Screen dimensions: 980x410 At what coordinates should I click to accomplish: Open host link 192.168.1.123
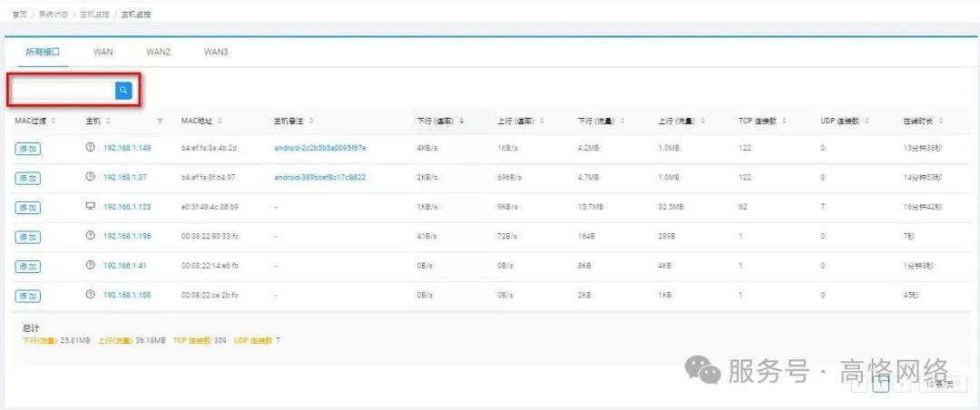click(x=127, y=207)
